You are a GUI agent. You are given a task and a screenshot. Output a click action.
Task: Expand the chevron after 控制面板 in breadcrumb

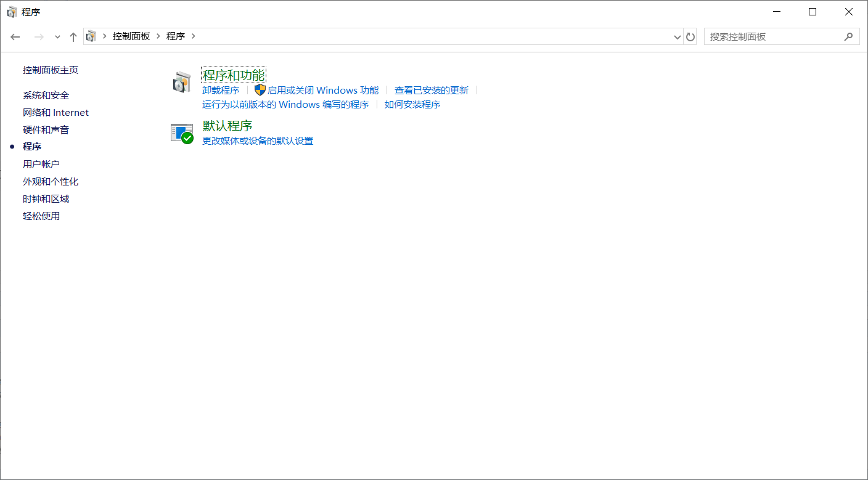(158, 36)
